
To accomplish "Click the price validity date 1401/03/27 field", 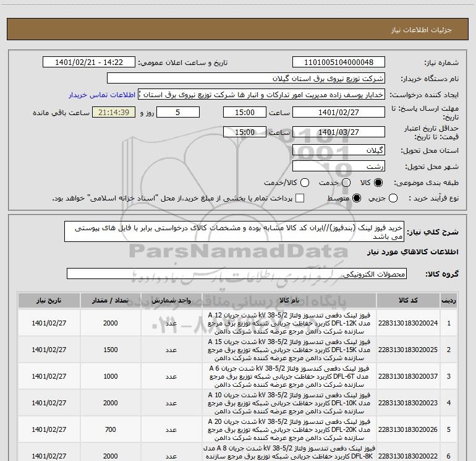I will click(339, 132).
